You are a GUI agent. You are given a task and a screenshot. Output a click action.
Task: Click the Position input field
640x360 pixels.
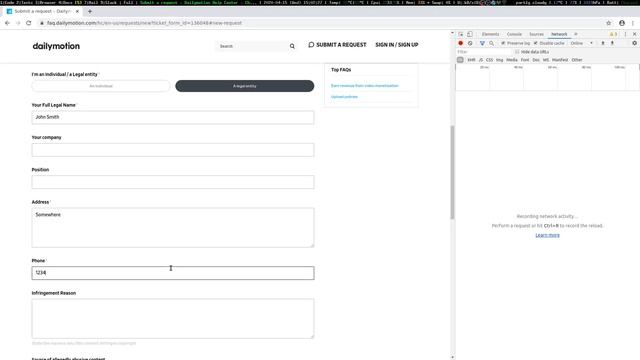173,182
